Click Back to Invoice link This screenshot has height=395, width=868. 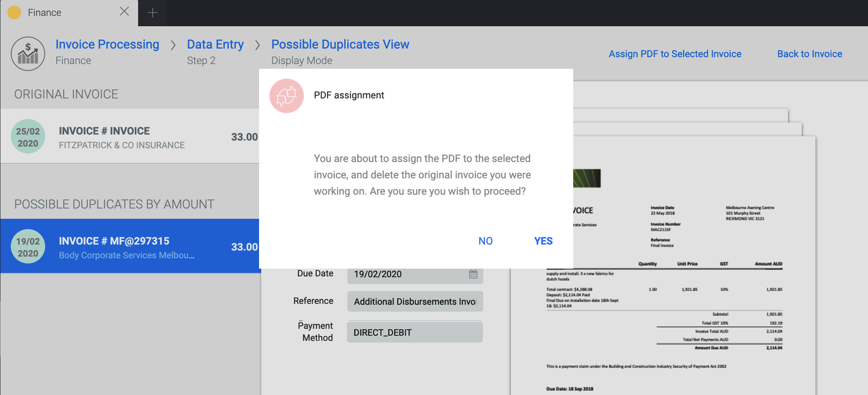(x=809, y=54)
